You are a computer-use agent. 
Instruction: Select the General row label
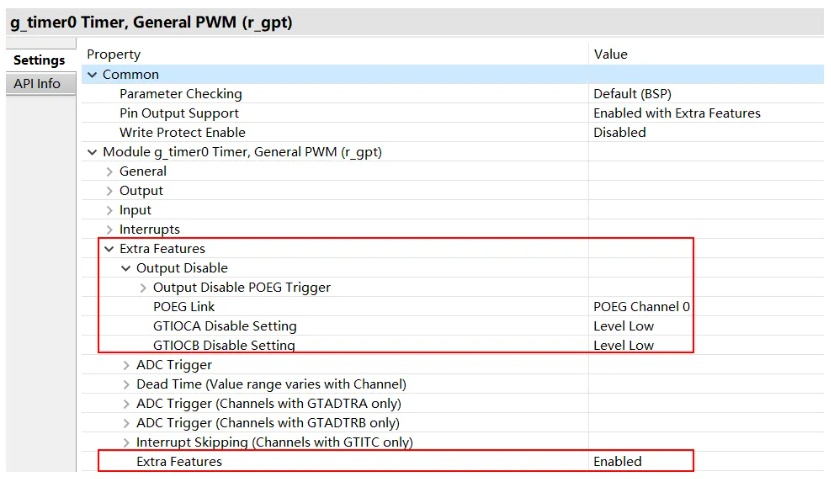(x=143, y=172)
